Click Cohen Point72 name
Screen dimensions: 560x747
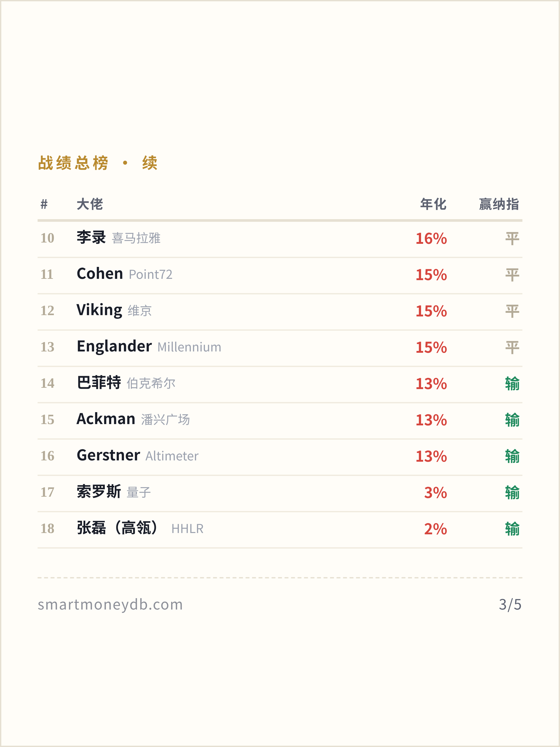(x=124, y=274)
